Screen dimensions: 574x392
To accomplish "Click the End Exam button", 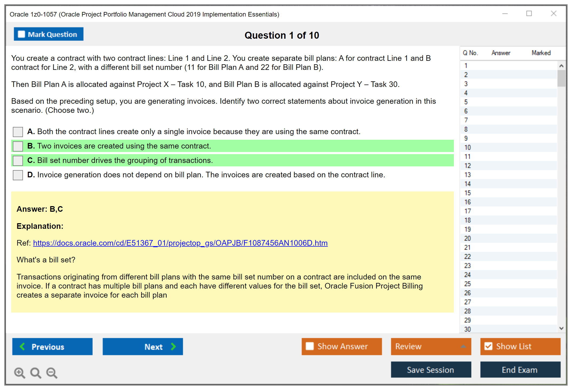I will coord(520,370).
